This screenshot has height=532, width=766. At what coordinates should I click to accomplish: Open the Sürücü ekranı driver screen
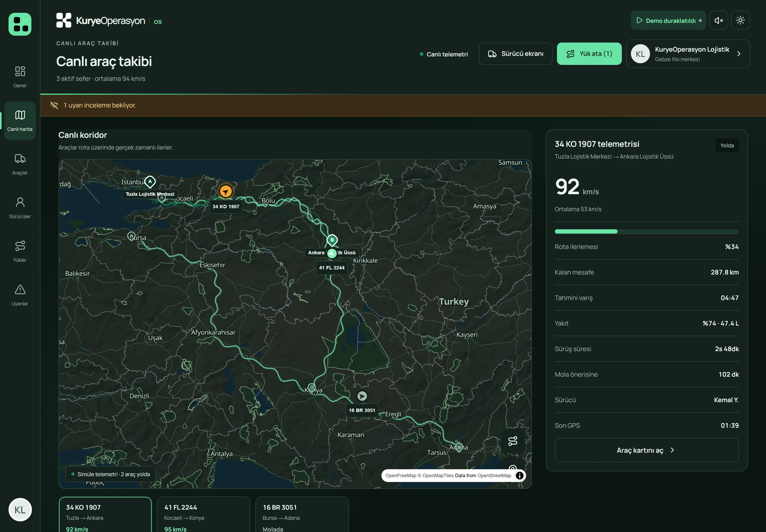coord(516,54)
